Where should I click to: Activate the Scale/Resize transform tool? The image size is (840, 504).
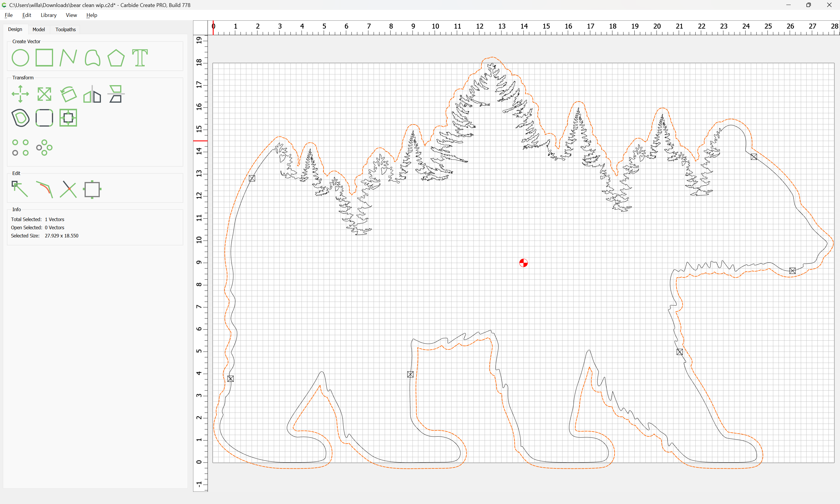(44, 94)
